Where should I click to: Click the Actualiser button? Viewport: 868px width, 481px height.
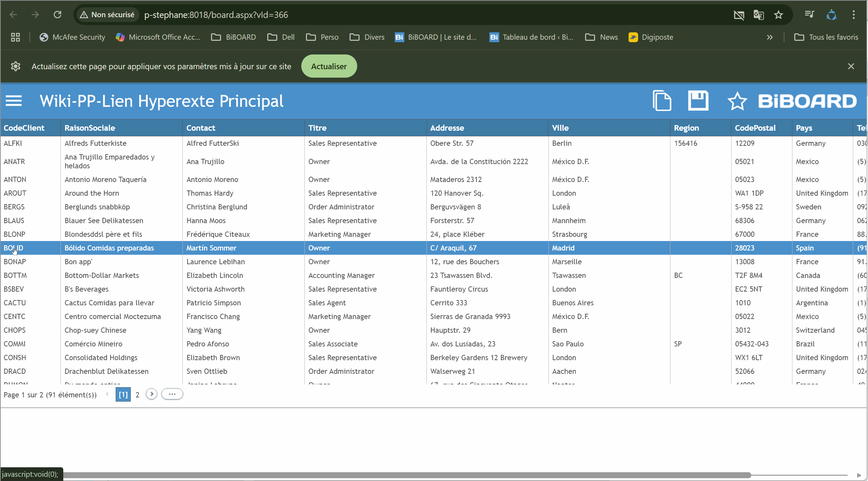coord(329,66)
